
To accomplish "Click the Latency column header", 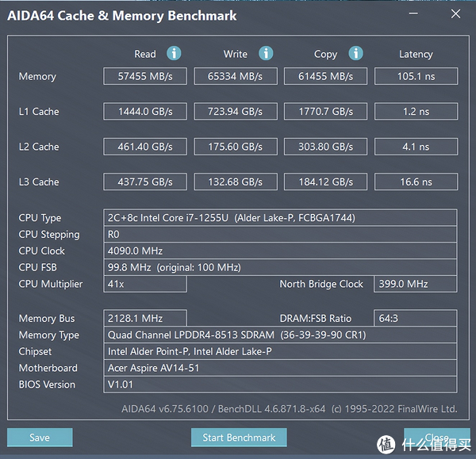I will pos(416,55).
